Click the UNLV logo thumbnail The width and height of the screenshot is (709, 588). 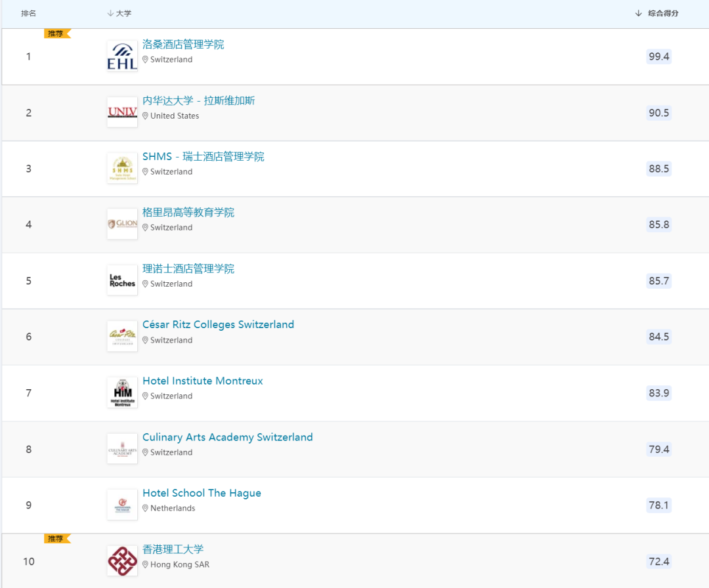122,112
